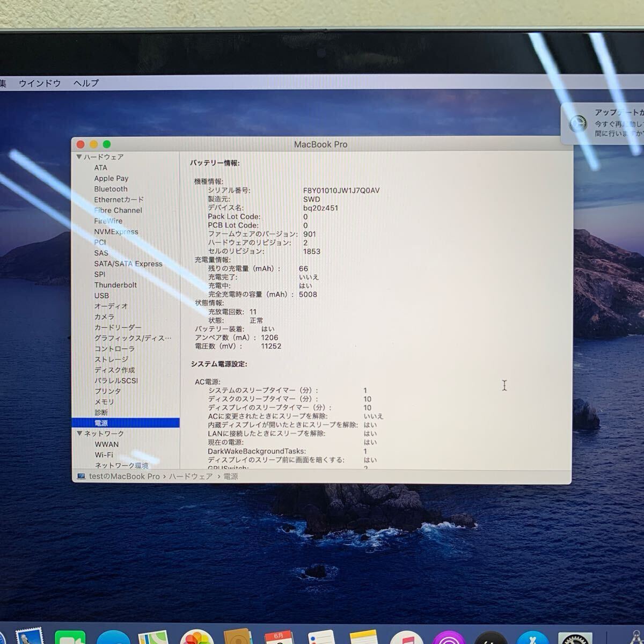Select Bluetooth in the sidebar
This screenshot has width=644, height=644.
tap(111, 189)
